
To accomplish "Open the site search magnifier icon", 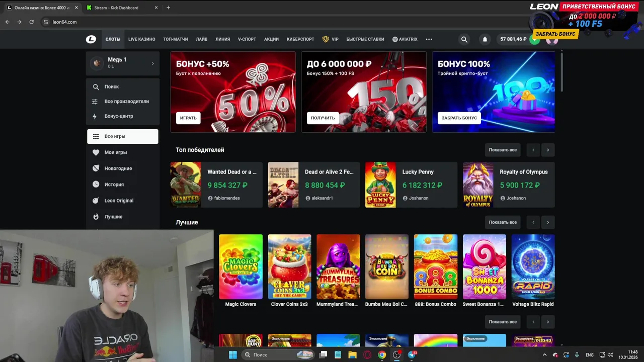I will (464, 39).
